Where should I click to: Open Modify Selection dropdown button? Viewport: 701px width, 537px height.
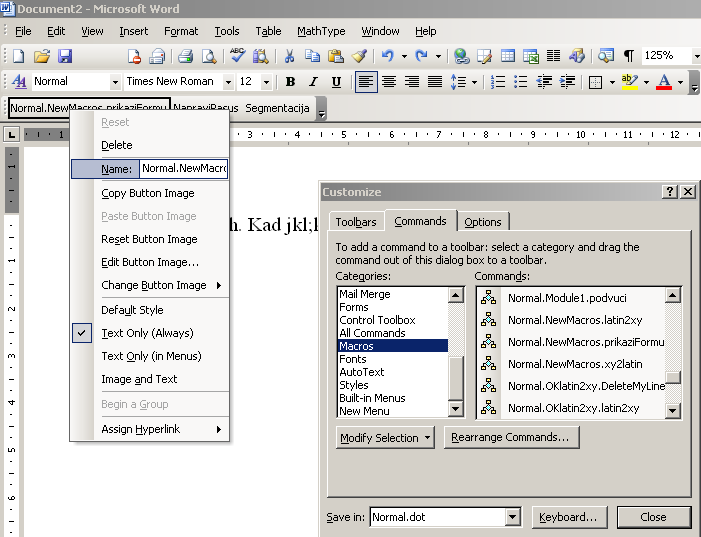(x=385, y=438)
